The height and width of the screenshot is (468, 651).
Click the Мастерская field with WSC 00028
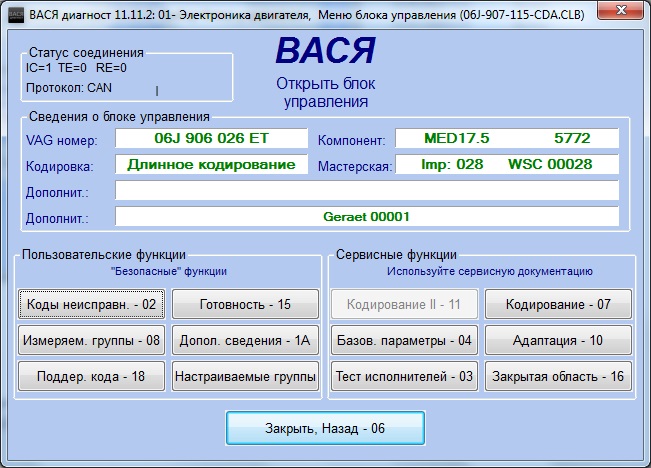click(506, 164)
